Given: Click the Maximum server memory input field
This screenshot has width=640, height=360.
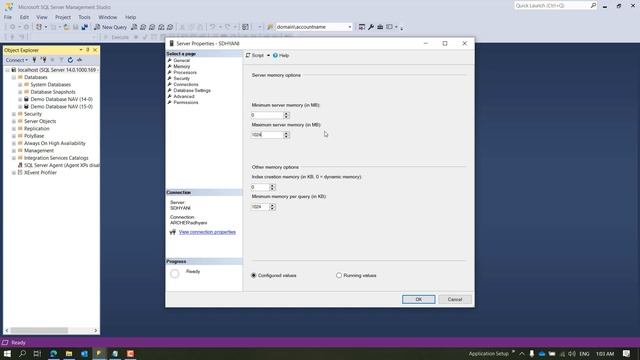Looking at the screenshot, I should (267, 135).
